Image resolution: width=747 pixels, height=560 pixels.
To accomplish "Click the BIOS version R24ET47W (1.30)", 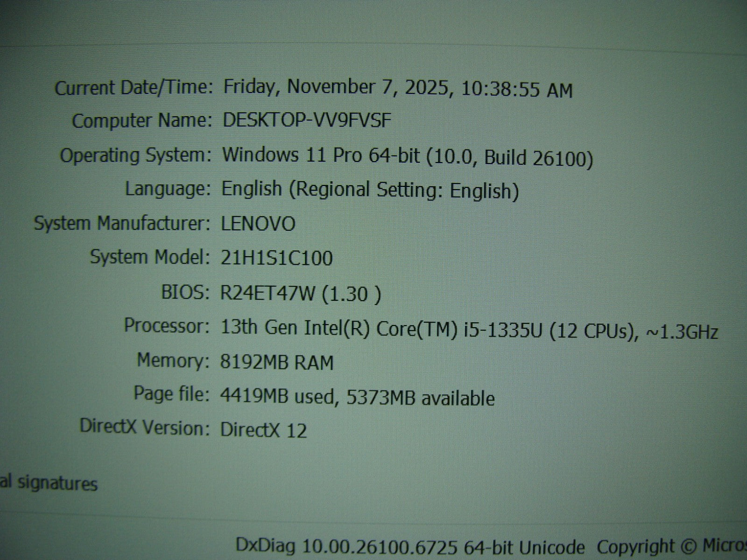I will [300, 294].
